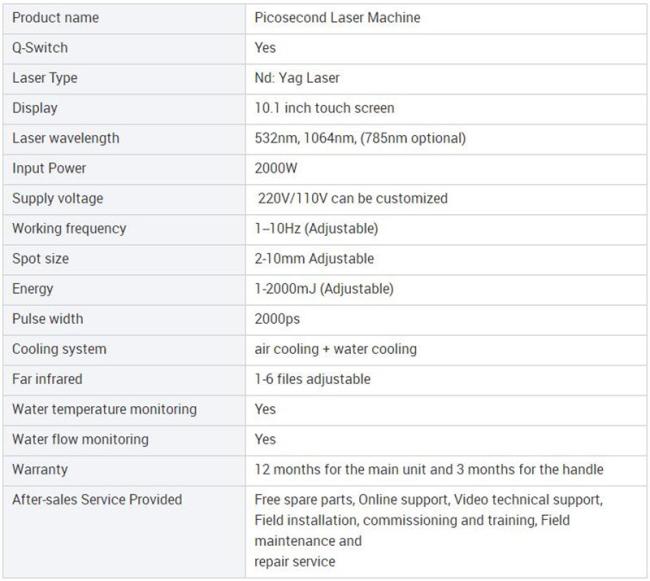Click the After-sales Service Provided label

(97, 500)
